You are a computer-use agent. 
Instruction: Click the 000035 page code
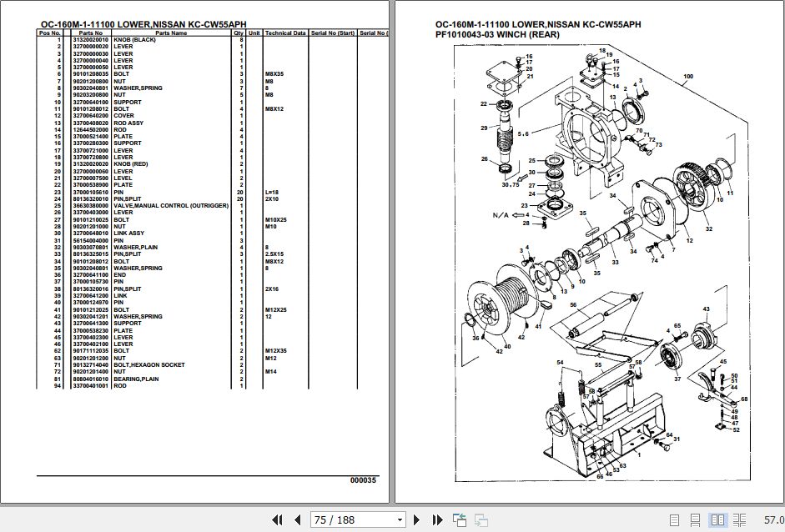pyautogui.click(x=361, y=479)
